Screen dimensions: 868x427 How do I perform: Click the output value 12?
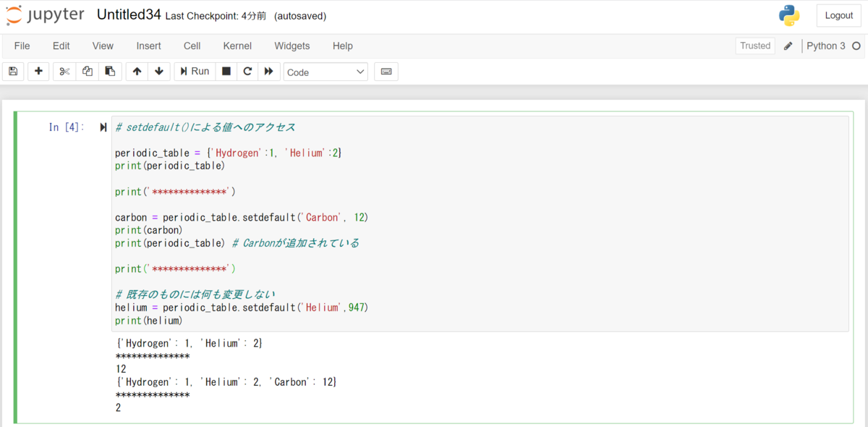121,369
